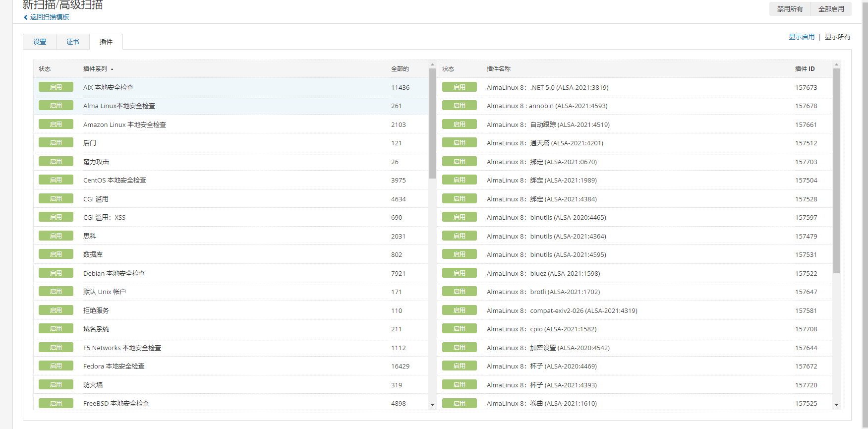
Task: Switch to the 证书 tab
Action: click(73, 42)
